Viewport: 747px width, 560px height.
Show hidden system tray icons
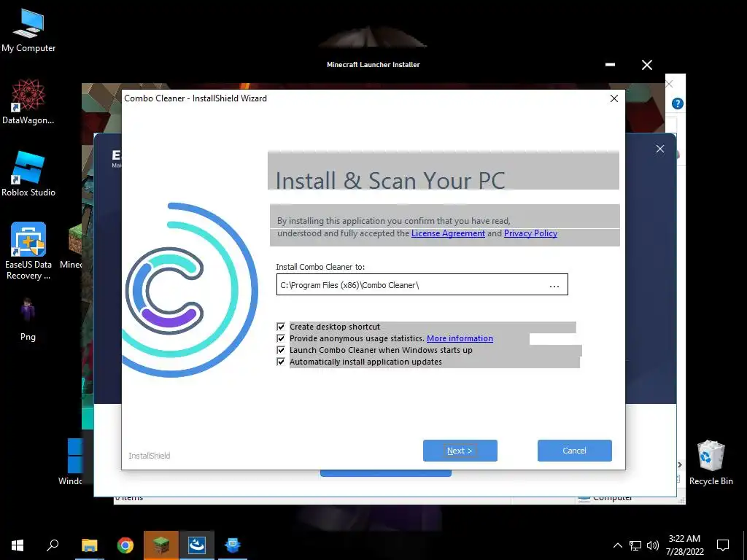pos(617,545)
